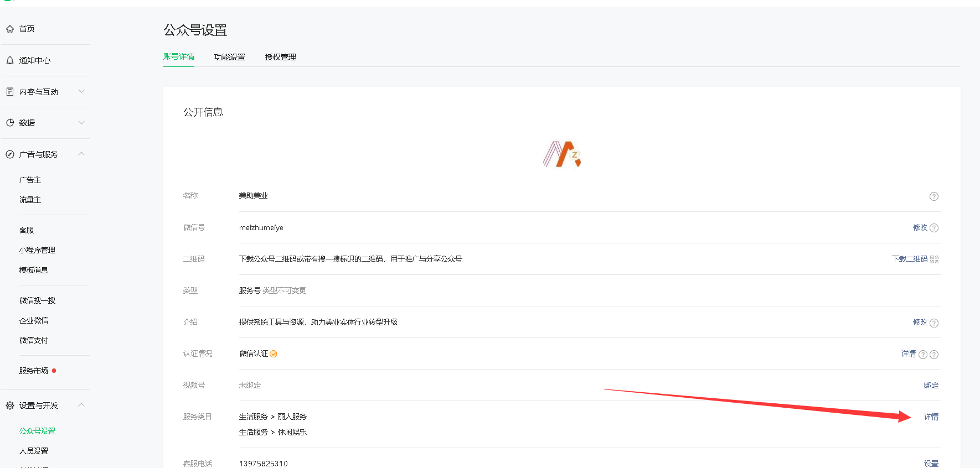This screenshot has height=468, width=980.
Task: Click 绑定 link in 视频号 row
Action: click(931, 385)
